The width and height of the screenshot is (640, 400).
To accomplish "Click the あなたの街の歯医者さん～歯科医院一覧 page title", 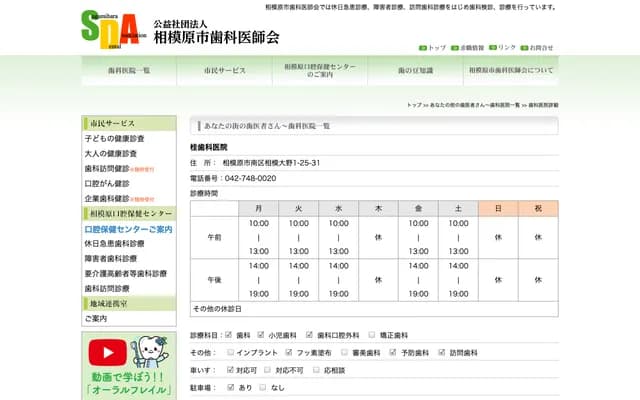I will point(267,126).
